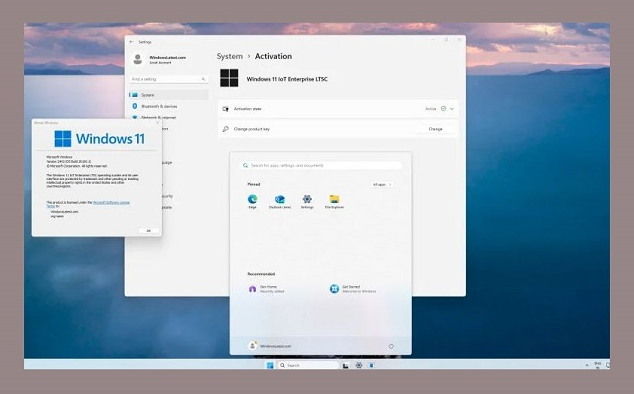
Task: Expand the Activation state row chevron
Action: tap(452, 109)
